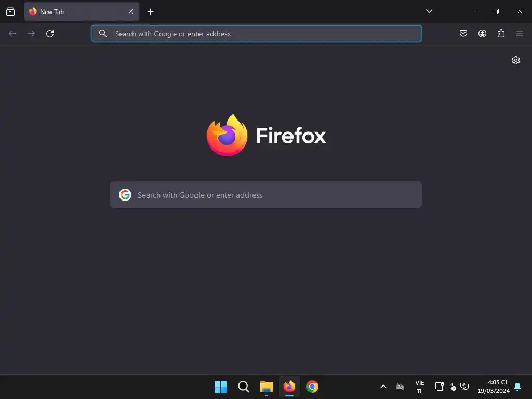Show hidden system tray icons
Image resolution: width=532 pixels, height=399 pixels.
tap(383, 387)
